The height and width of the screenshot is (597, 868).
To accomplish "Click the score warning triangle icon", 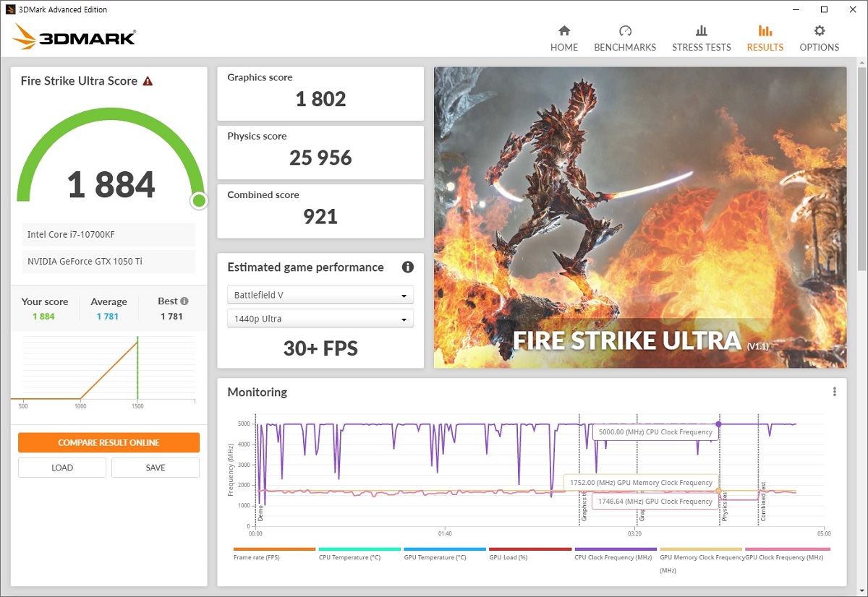I will pyautogui.click(x=148, y=81).
